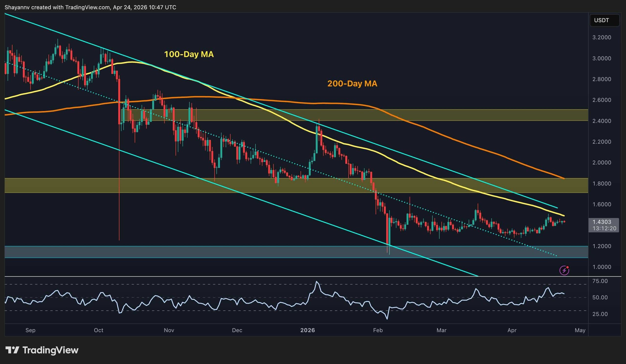Click the Feb label on the time axis

pyautogui.click(x=378, y=330)
